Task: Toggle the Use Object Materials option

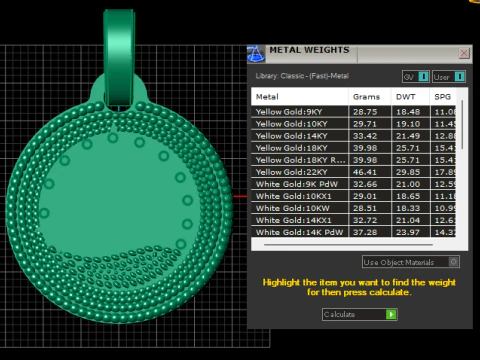Action: click(411, 262)
